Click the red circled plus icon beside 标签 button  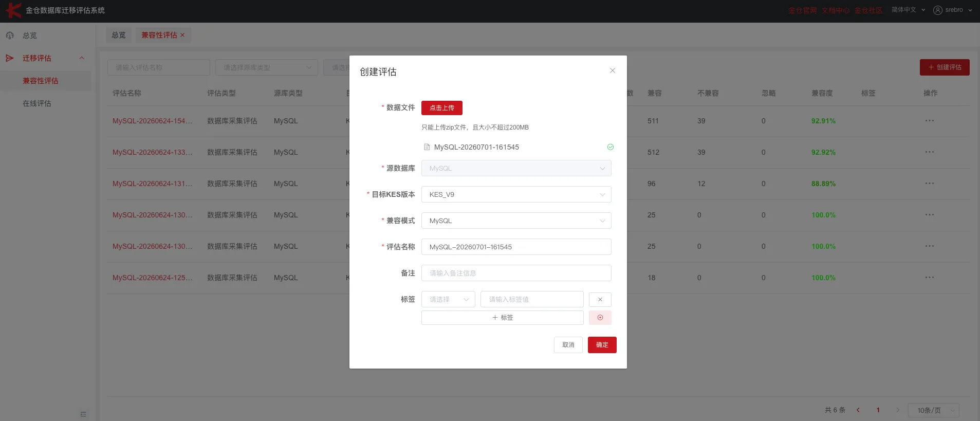600,318
